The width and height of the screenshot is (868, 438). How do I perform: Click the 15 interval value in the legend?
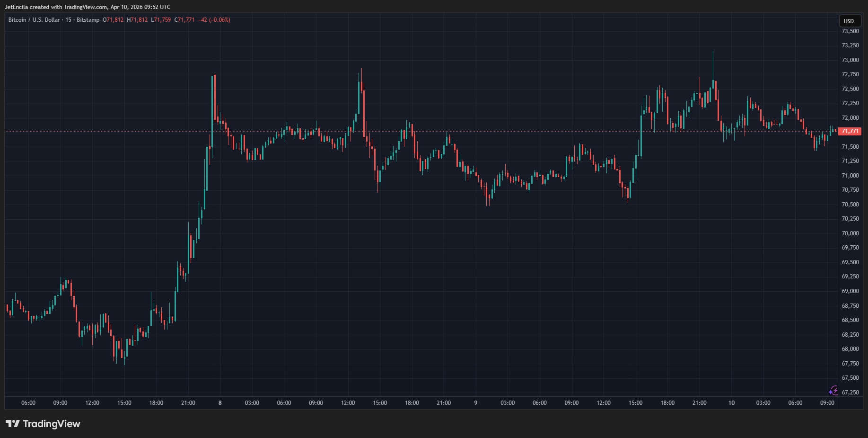[69, 20]
